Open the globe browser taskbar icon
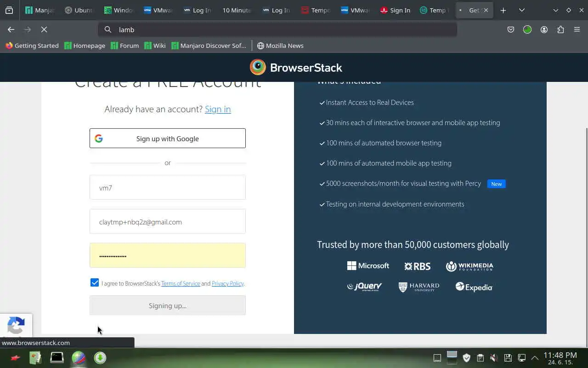This screenshot has width=588, height=368. [79, 358]
